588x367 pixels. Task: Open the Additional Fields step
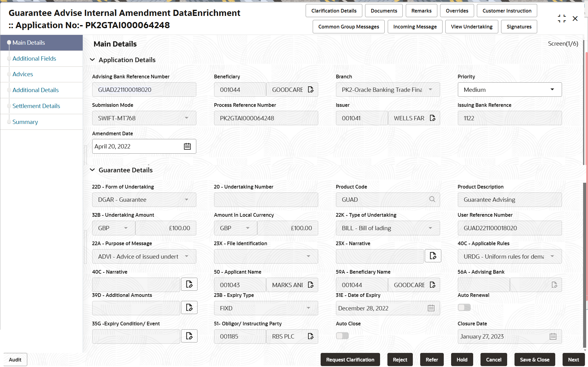point(34,58)
